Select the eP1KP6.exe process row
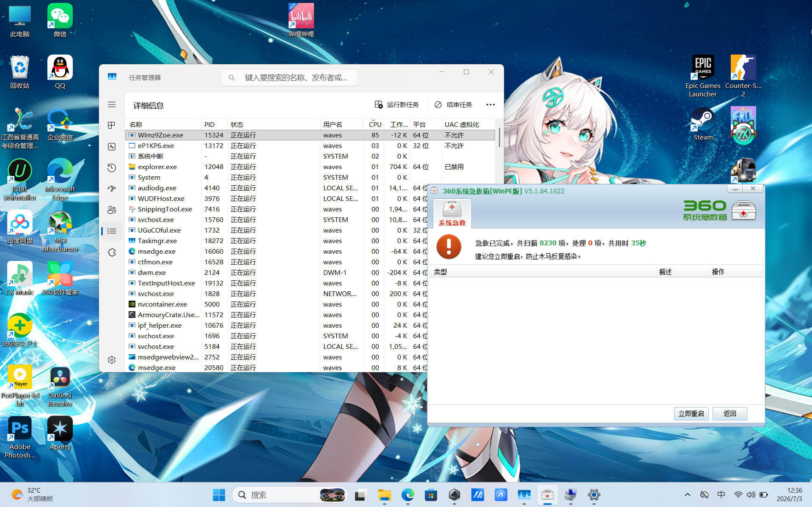The image size is (812, 507). (310, 145)
